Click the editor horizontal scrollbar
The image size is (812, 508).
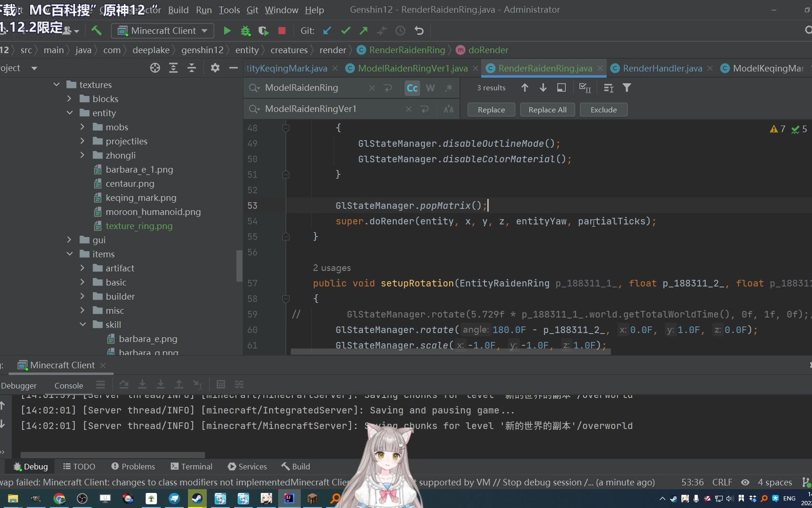(451, 351)
